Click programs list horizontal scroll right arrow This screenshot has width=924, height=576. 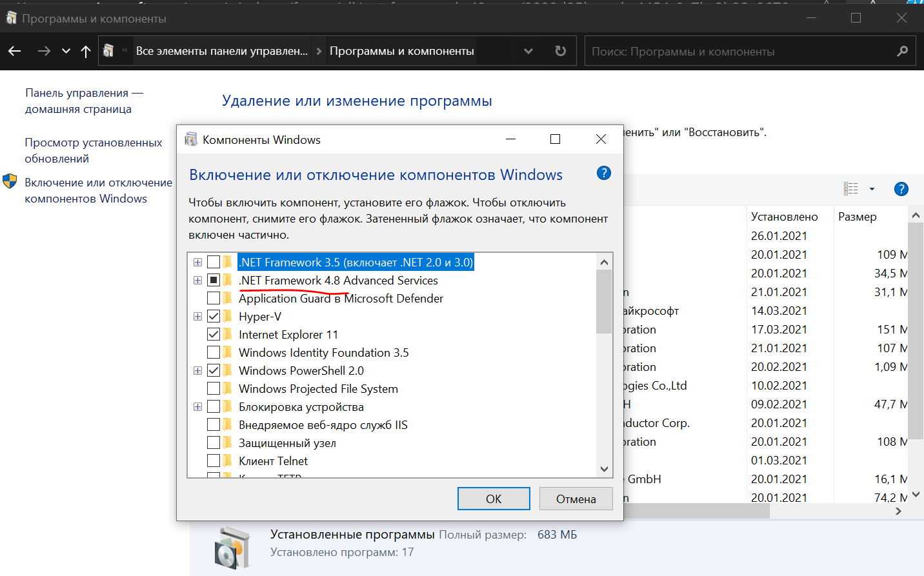pyautogui.click(x=899, y=511)
